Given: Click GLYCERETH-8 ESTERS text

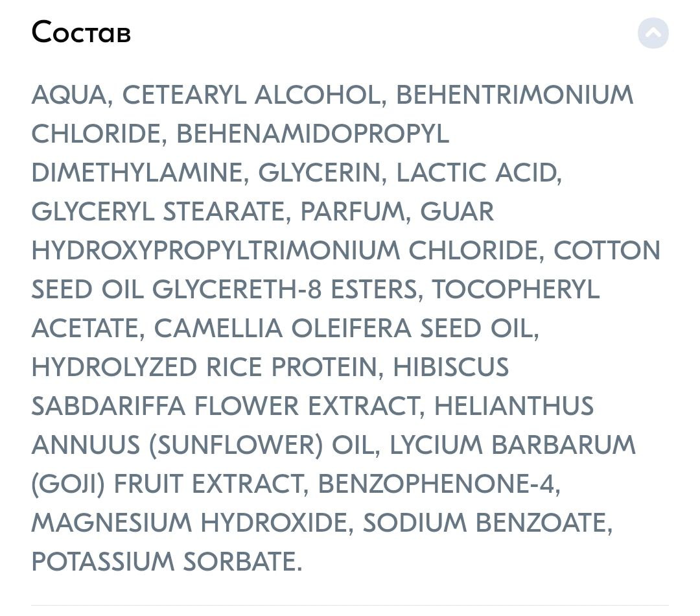Looking at the screenshot, I should point(285,289).
